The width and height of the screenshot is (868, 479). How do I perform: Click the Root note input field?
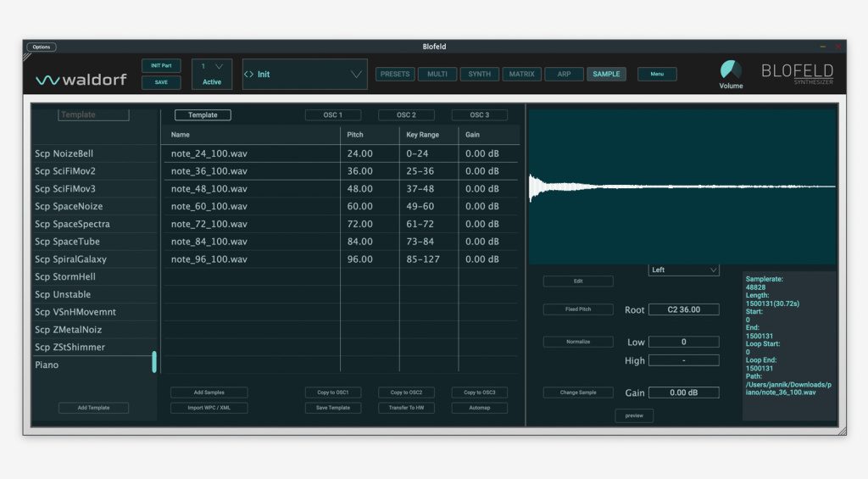[x=683, y=309]
